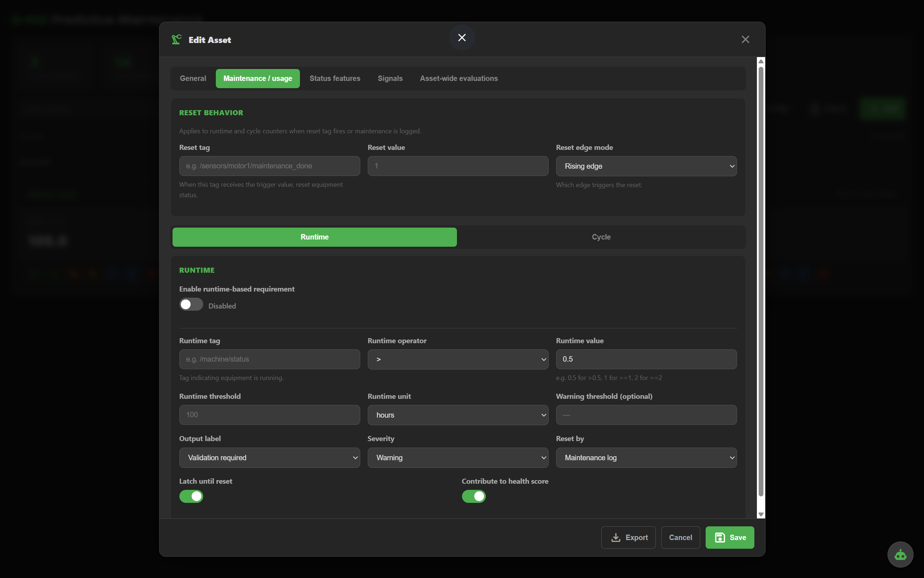Screen dimensions: 924x578
Task: Click the Cancel button
Action: [x=680, y=538]
